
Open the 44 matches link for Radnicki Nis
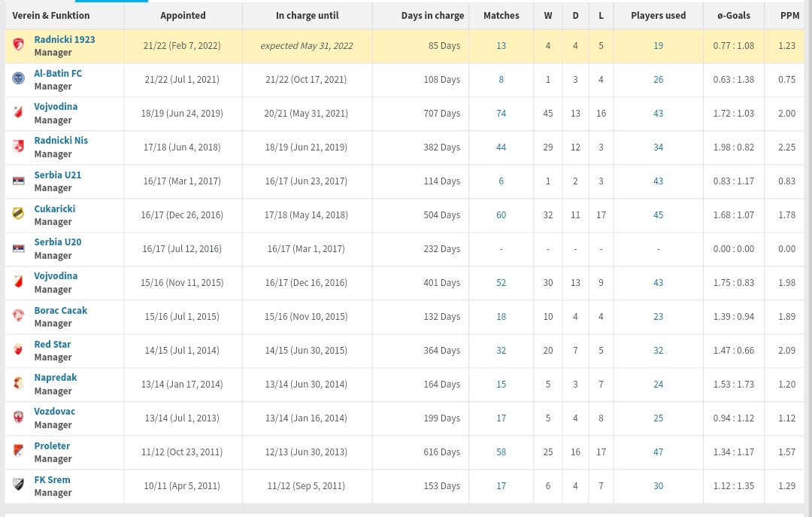click(x=501, y=147)
